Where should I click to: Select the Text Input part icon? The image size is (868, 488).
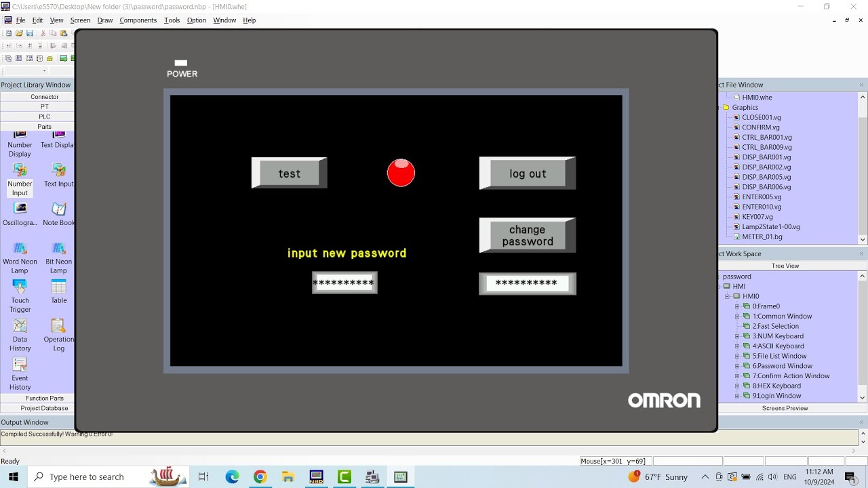tap(58, 169)
